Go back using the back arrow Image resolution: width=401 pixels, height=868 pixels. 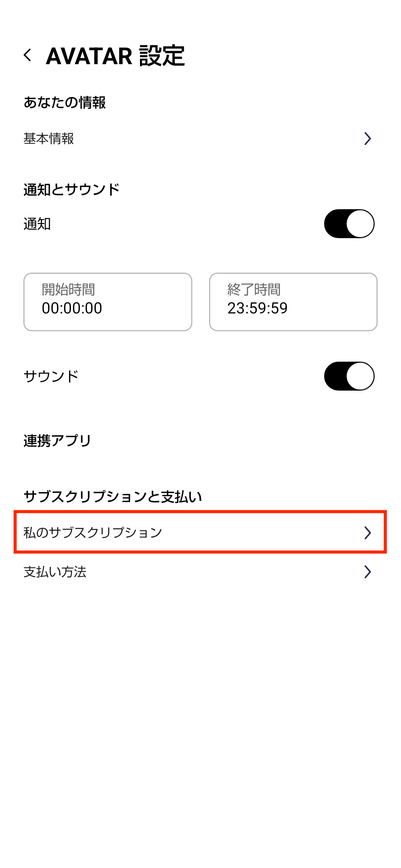click(x=27, y=55)
